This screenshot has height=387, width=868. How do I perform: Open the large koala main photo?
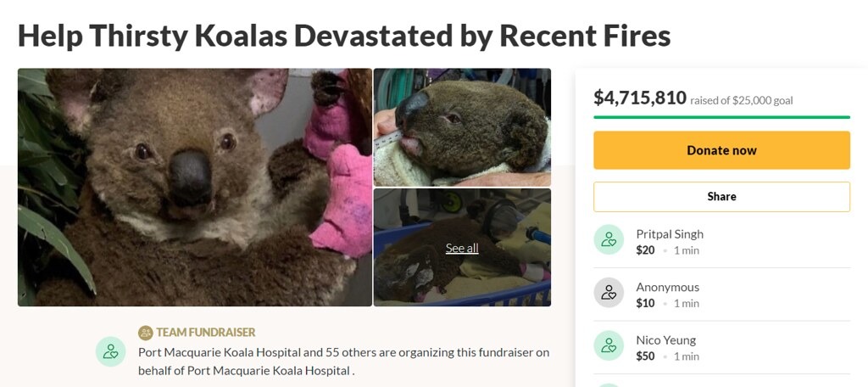point(195,187)
